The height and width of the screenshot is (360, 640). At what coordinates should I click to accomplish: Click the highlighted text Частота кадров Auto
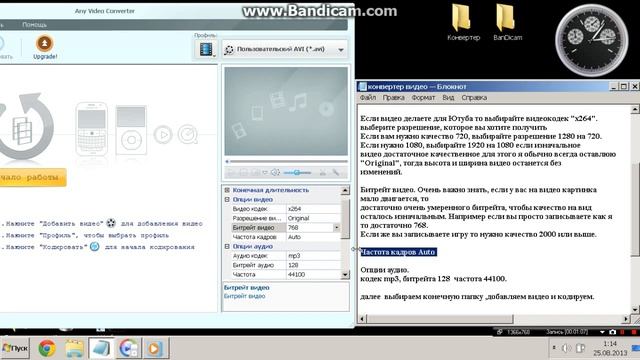coord(398,252)
